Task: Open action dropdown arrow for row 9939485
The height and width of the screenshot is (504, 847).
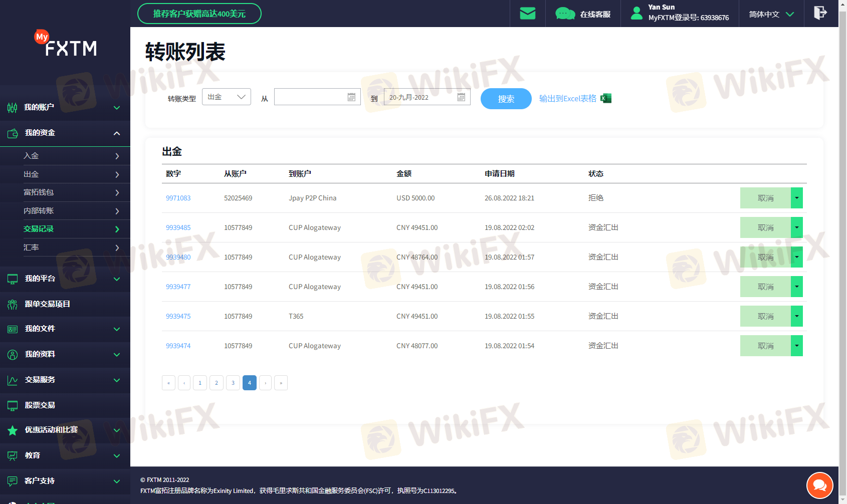Action: [797, 227]
